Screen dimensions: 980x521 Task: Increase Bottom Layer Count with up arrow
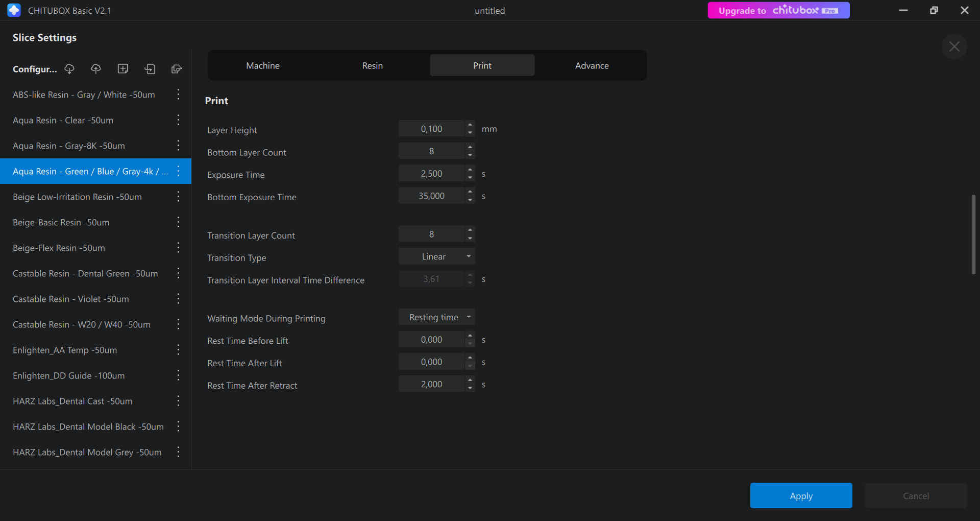pos(470,147)
